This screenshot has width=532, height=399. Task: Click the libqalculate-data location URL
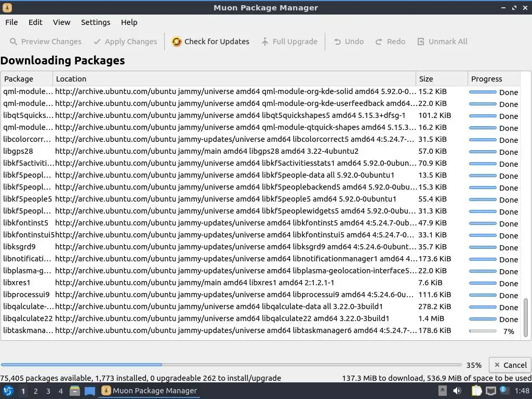(219, 307)
